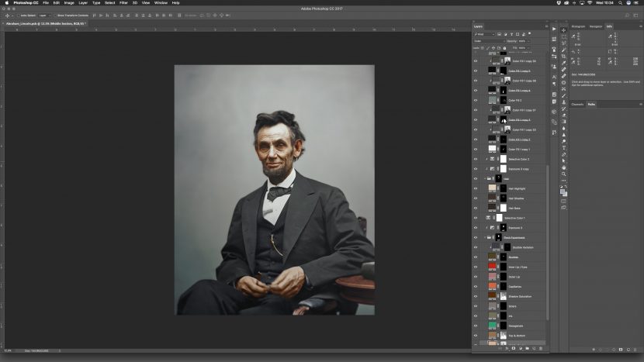This screenshot has width=644, height=362.
Task: Collapse the Flesh layer group
Action: click(485, 238)
